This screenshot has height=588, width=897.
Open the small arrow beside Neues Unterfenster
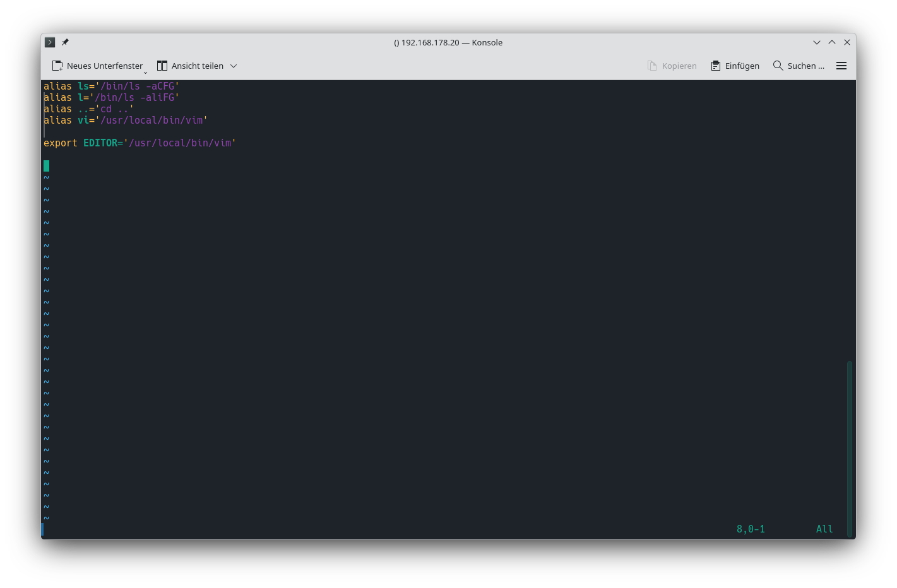click(145, 72)
